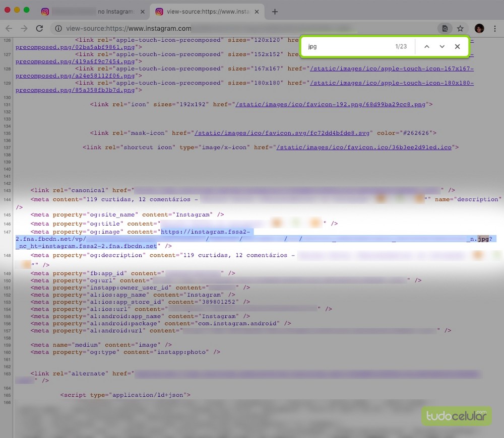
Task: Go to previous jpg search match
Action: [427, 46]
